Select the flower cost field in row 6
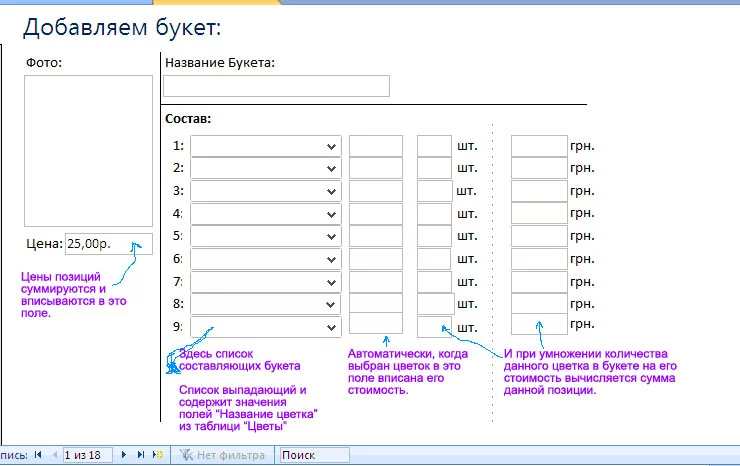 point(376,259)
